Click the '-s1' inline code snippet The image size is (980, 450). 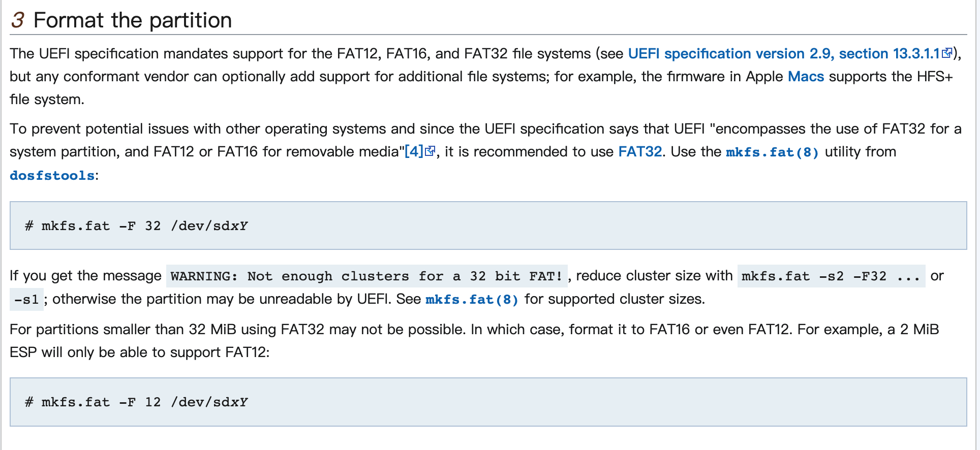click(x=26, y=300)
